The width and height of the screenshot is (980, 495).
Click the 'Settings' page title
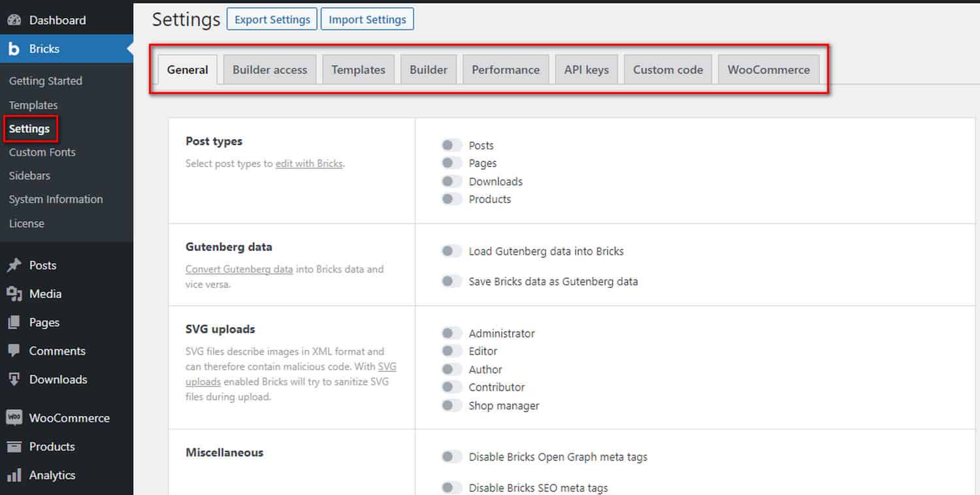pos(186,20)
